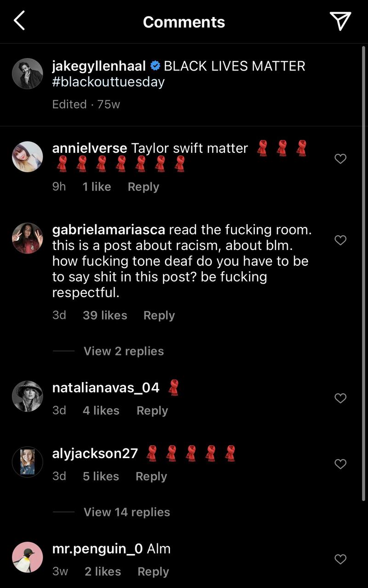
Task: Like gabrielamariasca's comment with the heart
Action: tap(340, 240)
